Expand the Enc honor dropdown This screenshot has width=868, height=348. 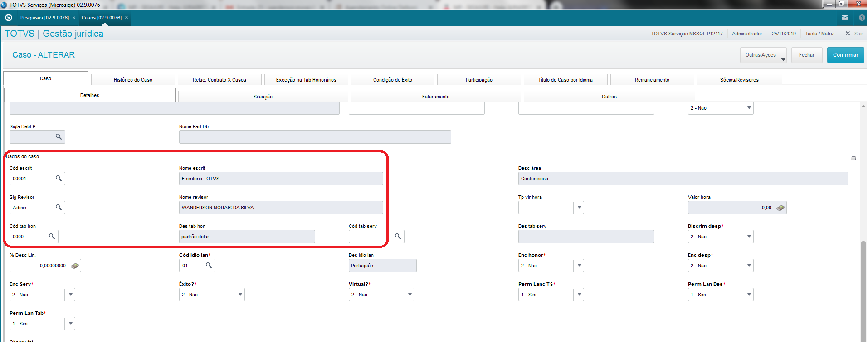(x=579, y=266)
